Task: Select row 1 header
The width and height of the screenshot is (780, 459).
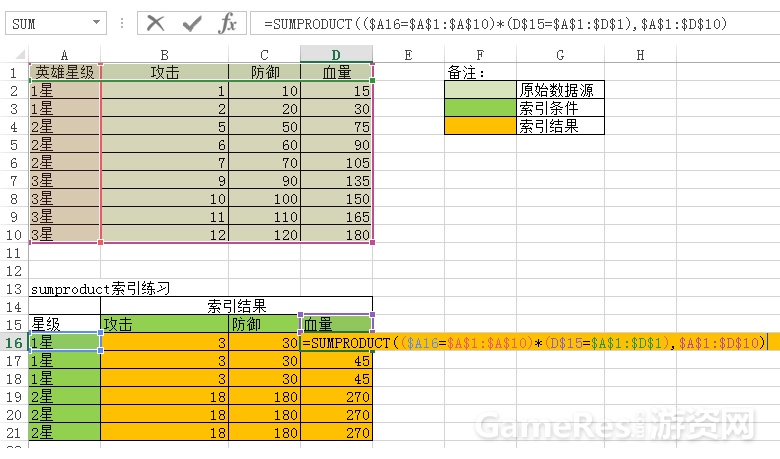Action: click(14, 73)
